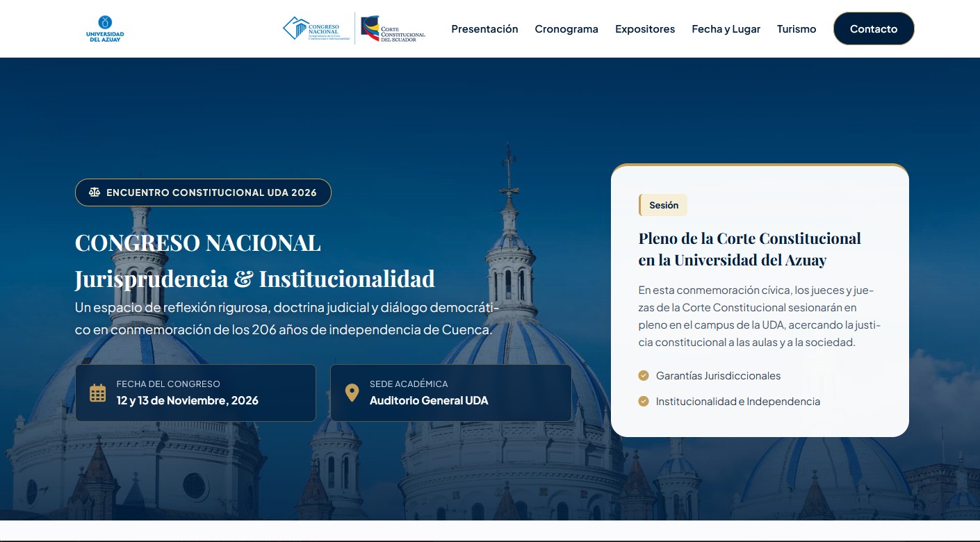Select the Fecha del Congreso date card
The height and width of the screenshot is (542, 980).
(195, 393)
